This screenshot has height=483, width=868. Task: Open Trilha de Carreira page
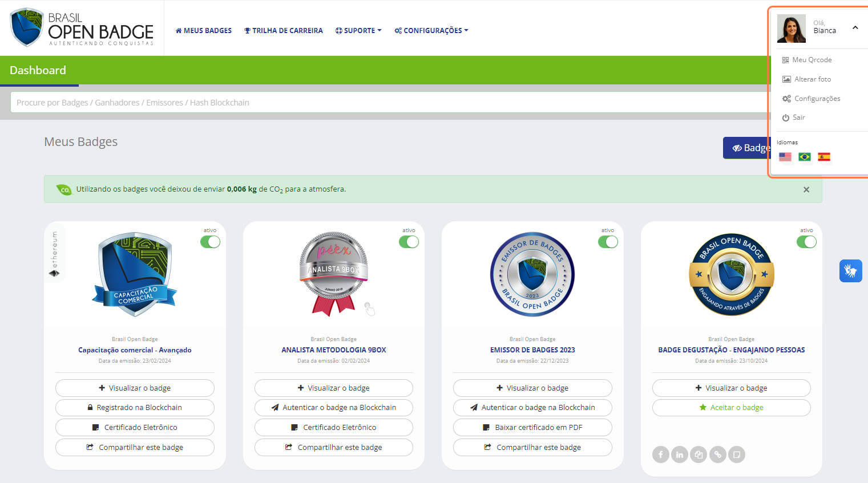284,31
